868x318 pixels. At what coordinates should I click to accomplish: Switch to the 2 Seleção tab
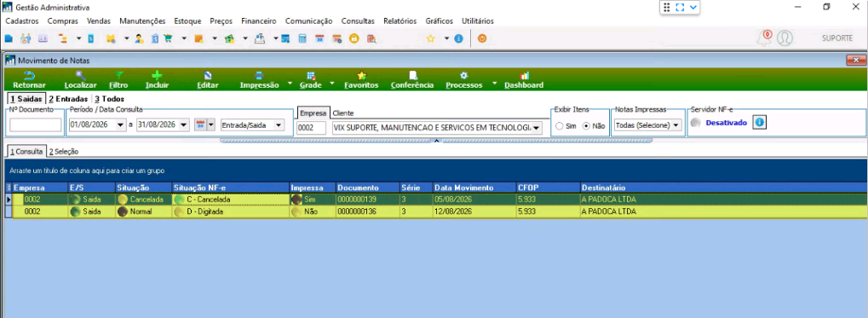tap(63, 151)
